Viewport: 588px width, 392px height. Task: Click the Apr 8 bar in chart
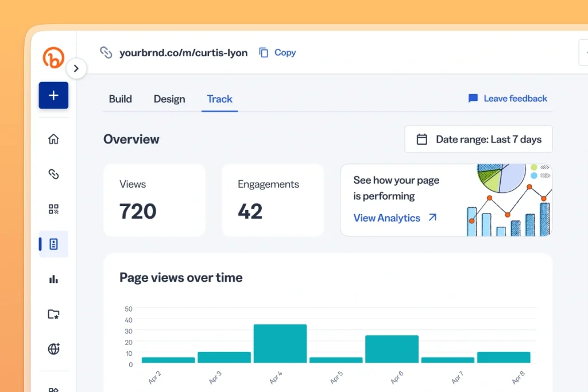[x=504, y=357]
